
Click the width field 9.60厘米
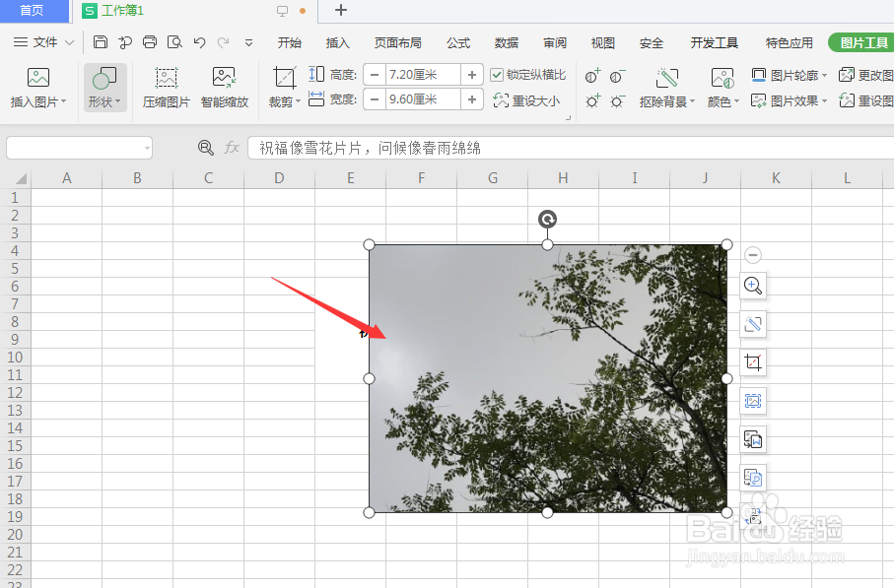click(423, 99)
